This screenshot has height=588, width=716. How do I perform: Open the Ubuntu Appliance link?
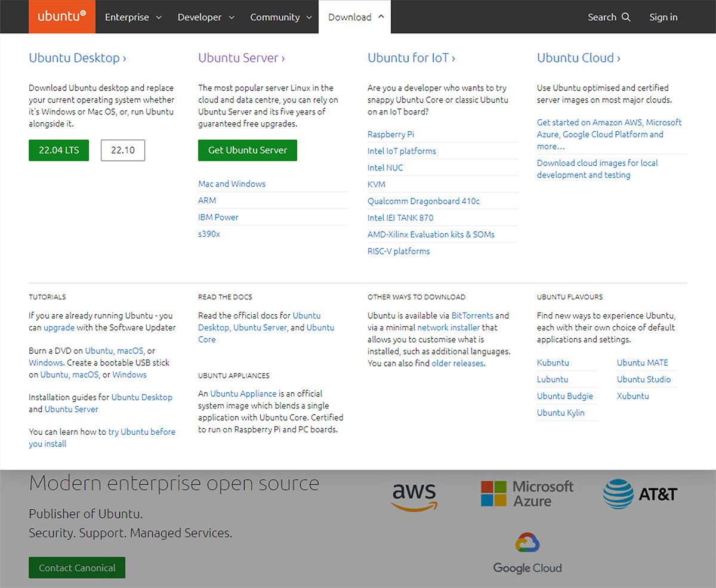pos(243,394)
